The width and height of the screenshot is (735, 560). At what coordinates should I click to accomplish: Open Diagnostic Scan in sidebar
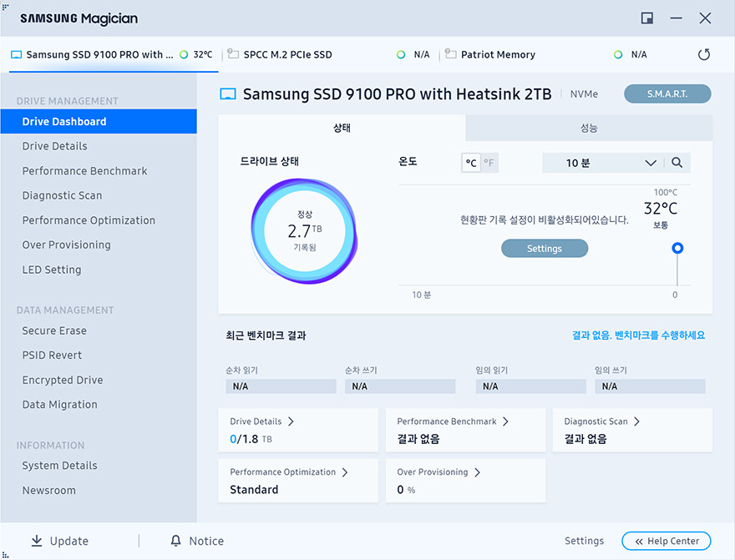tap(99, 195)
